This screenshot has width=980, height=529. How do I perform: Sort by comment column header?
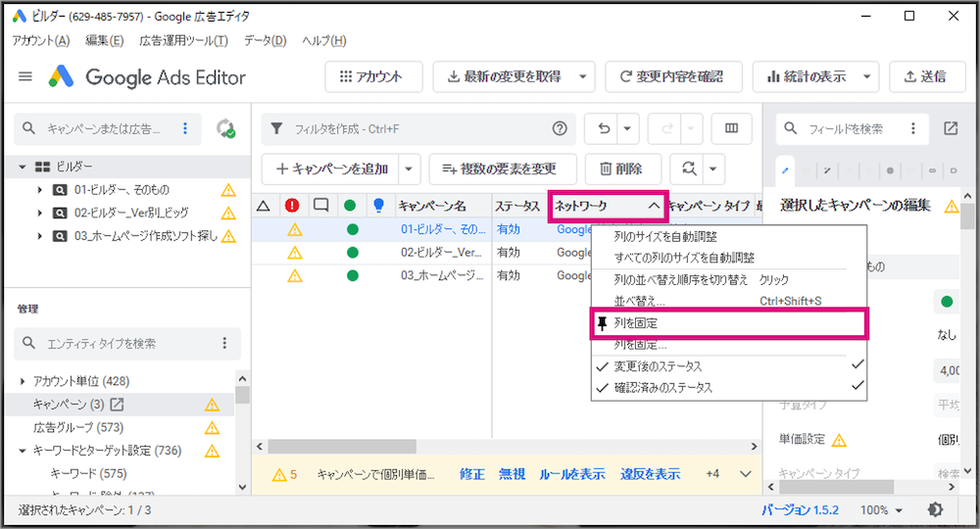coord(321,205)
